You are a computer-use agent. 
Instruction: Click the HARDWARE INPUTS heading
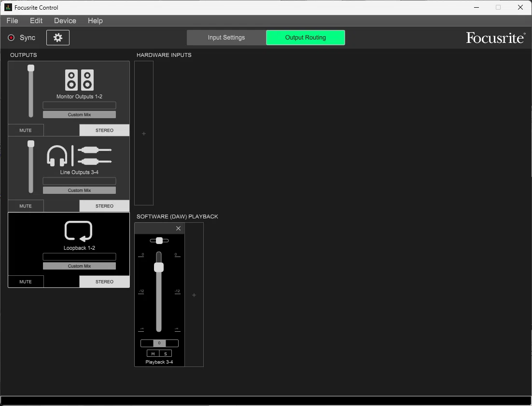pyautogui.click(x=164, y=55)
